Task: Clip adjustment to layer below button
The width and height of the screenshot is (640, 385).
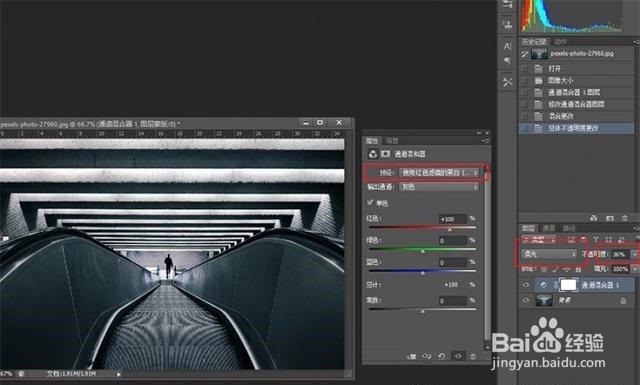Action: click(411, 356)
